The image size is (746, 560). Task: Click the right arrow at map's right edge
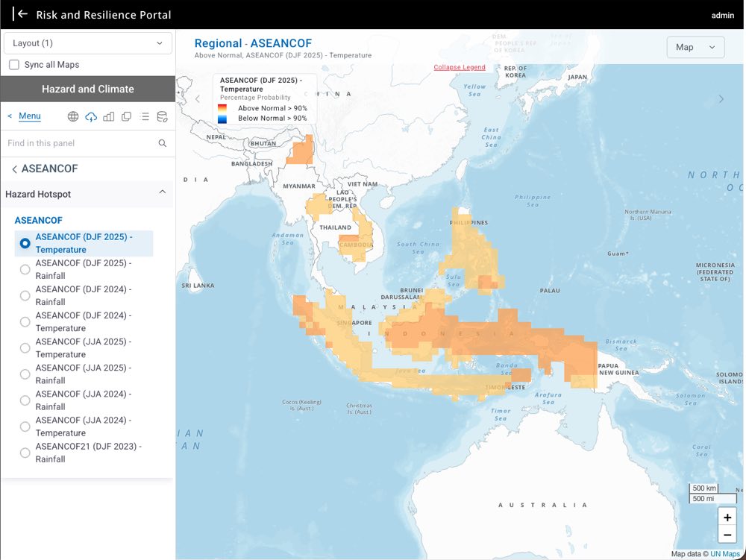click(721, 99)
